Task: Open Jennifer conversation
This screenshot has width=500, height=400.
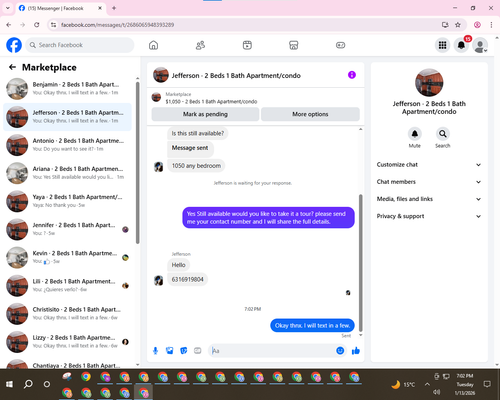Action: [67, 229]
